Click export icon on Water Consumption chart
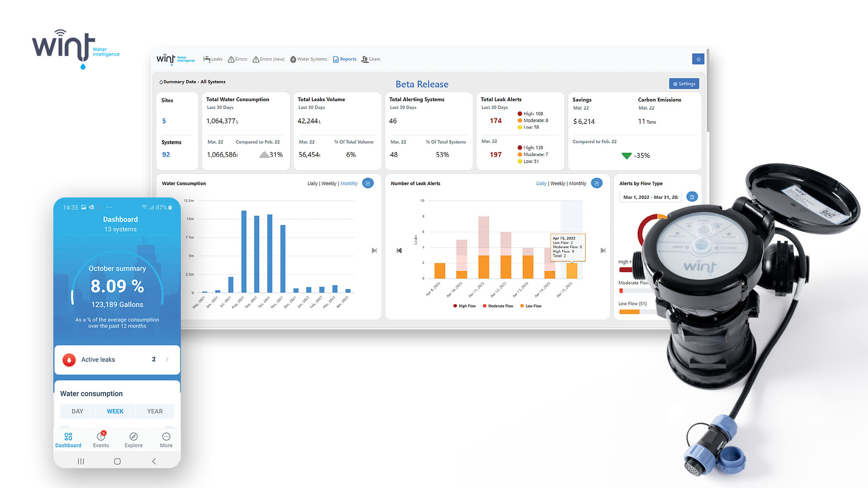This screenshot has width=868, height=488. coord(368,183)
